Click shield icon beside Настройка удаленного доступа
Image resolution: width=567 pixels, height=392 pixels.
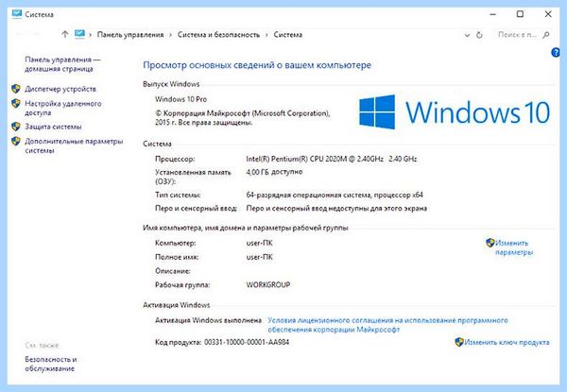click(x=16, y=103)
